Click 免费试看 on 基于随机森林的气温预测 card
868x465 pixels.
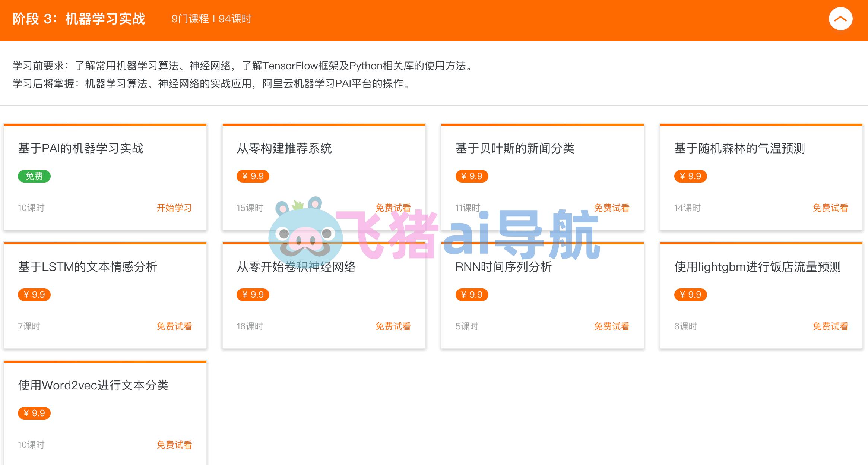point(830,208)
